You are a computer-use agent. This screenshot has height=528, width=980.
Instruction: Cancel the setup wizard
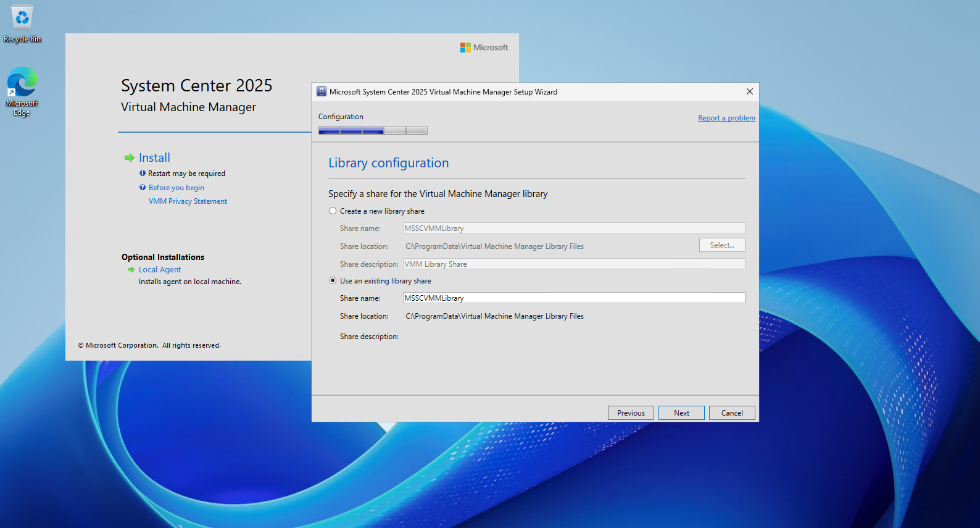point(732,413)
